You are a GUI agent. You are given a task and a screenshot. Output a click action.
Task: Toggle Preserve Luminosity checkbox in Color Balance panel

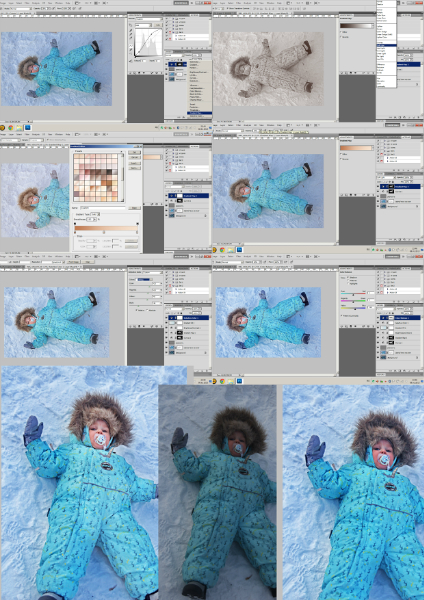tap(342, 315)
